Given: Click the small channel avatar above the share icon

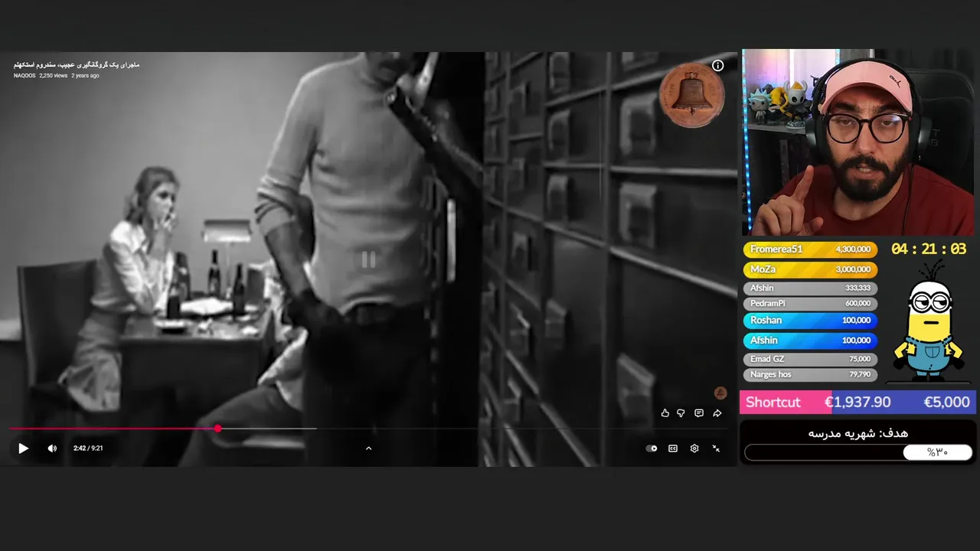Looking at the screenshot, I should click(x=720, y=393).
